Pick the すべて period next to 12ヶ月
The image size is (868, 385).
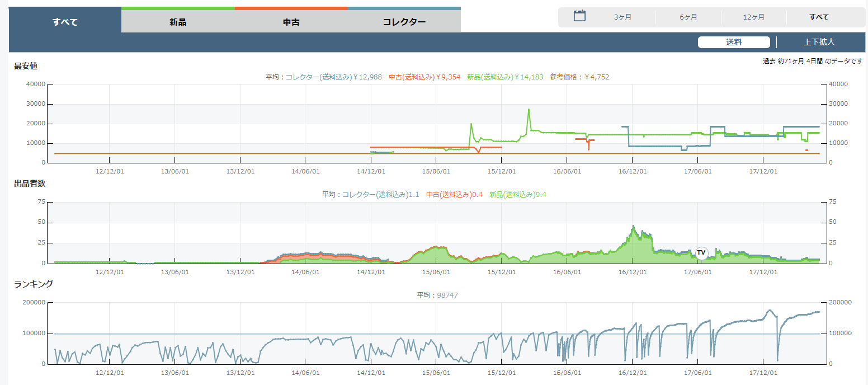coord(819,17)
